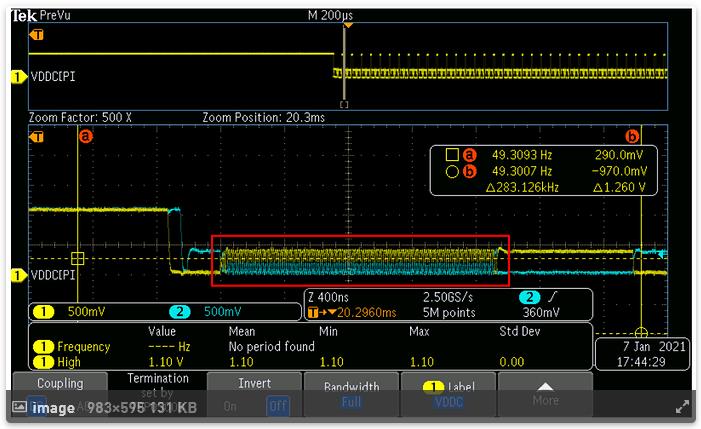The height and width of the screenshot is (429, 701).
Task: Click the circle cursor b handle near date
Action: click(641, 333)
